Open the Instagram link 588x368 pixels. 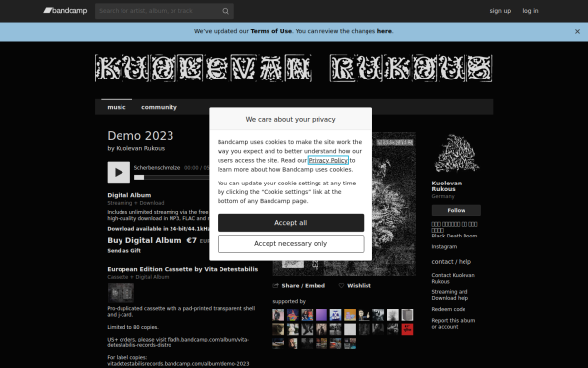pos(444,246)
